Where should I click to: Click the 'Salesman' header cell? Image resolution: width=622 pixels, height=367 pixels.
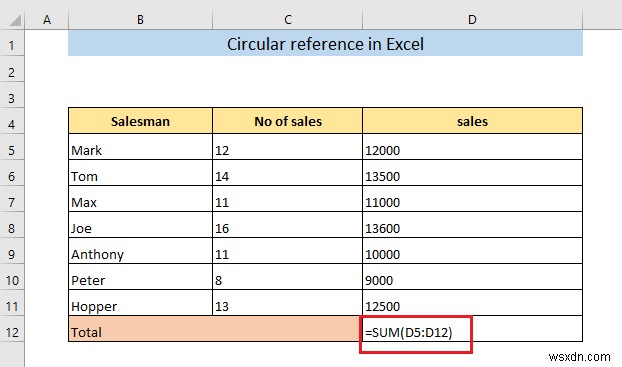click(140, 121)
